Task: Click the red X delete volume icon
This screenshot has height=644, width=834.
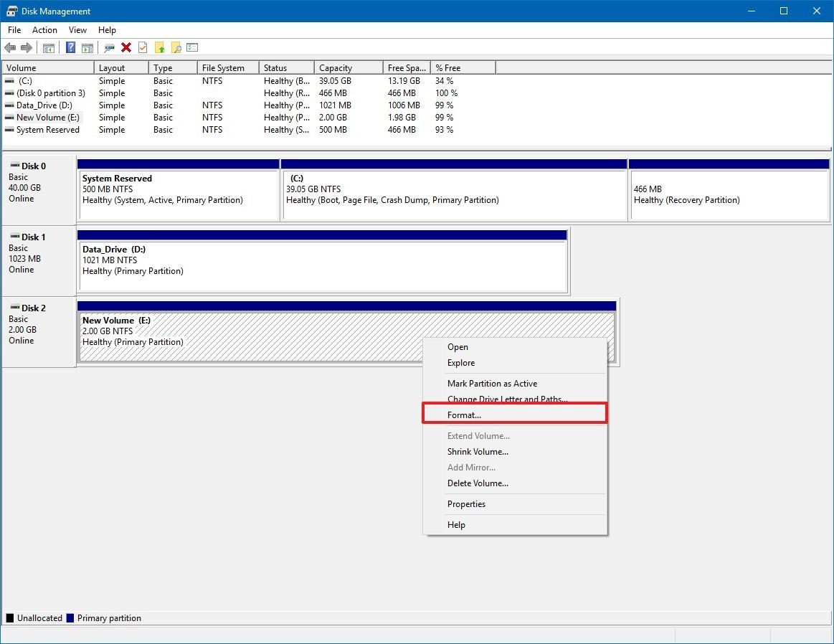Action: point(126,47)
